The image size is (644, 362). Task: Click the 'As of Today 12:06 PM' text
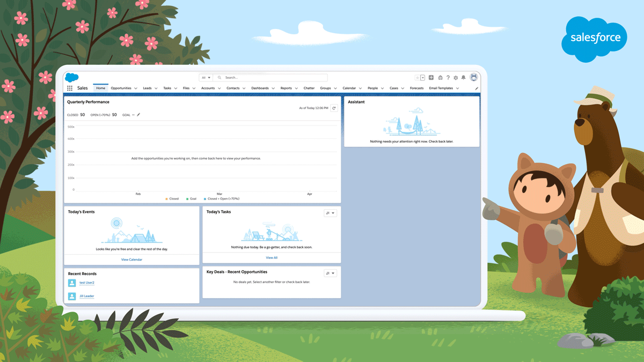313,108
